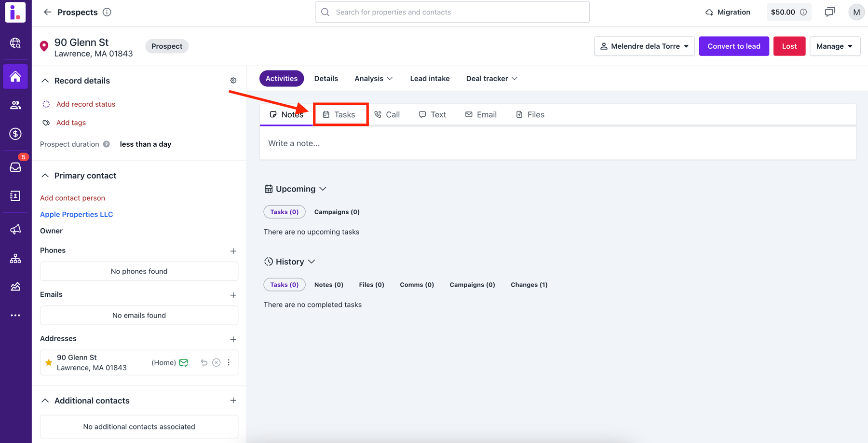The height and width of the screenshot is (443, 868).
Task: Click the plus icon next to Addresses
Action: pyautogui.click(x=233, y=339)
